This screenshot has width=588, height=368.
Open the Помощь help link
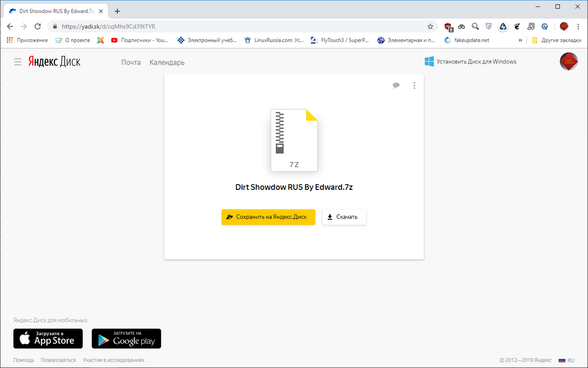tap(24, 360)
